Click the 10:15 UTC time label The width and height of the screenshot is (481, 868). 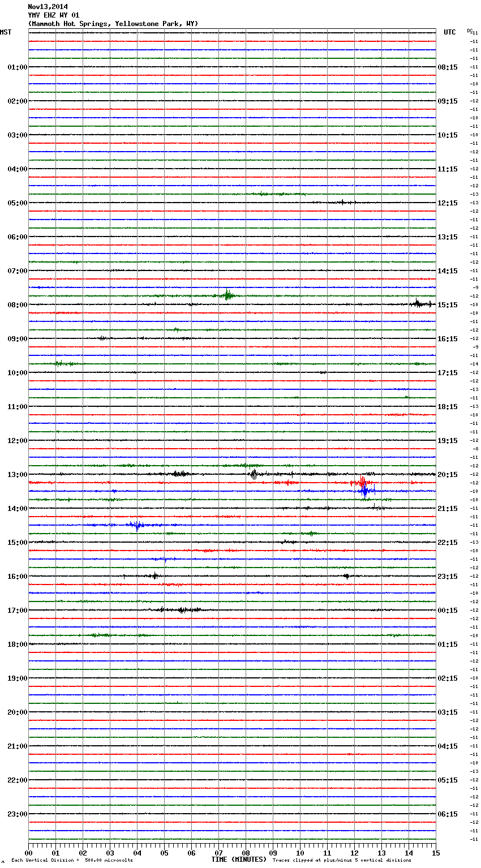(x=448, y=135)
